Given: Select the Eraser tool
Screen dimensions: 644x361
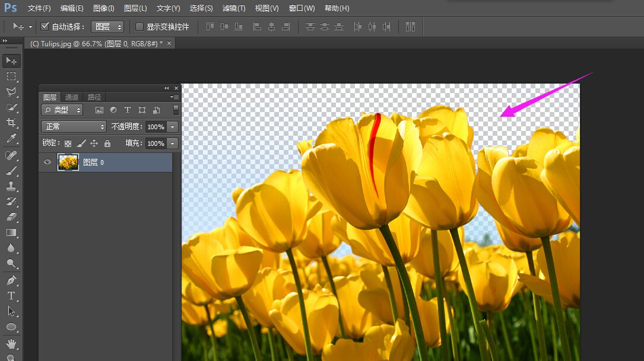Looking at the screenshot, I should [11, 217].
